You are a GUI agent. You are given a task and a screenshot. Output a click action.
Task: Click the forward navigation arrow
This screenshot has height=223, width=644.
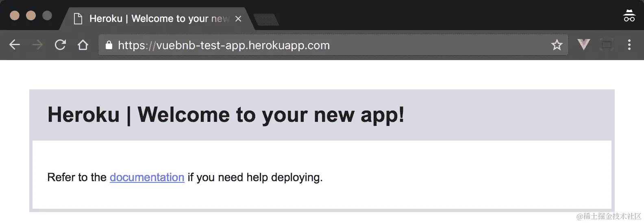point(37,45)
